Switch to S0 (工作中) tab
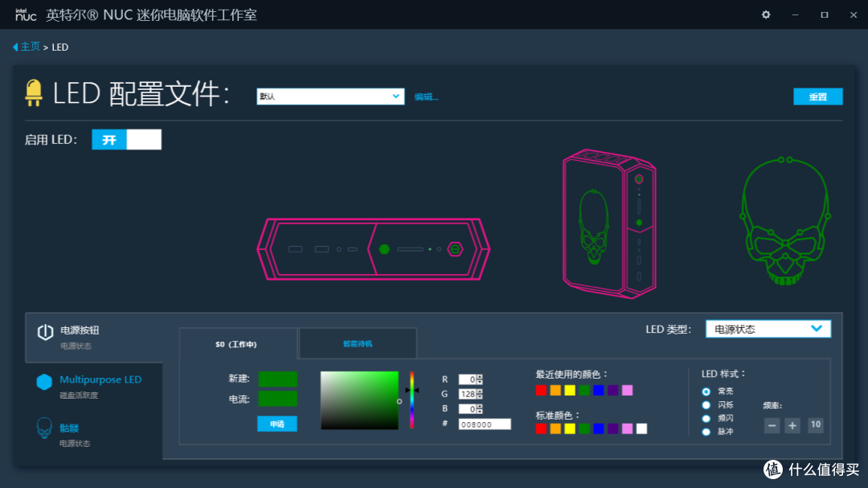The height and width of the screenshot is (488, 868). pyautogui.click(x=238, y=344)
